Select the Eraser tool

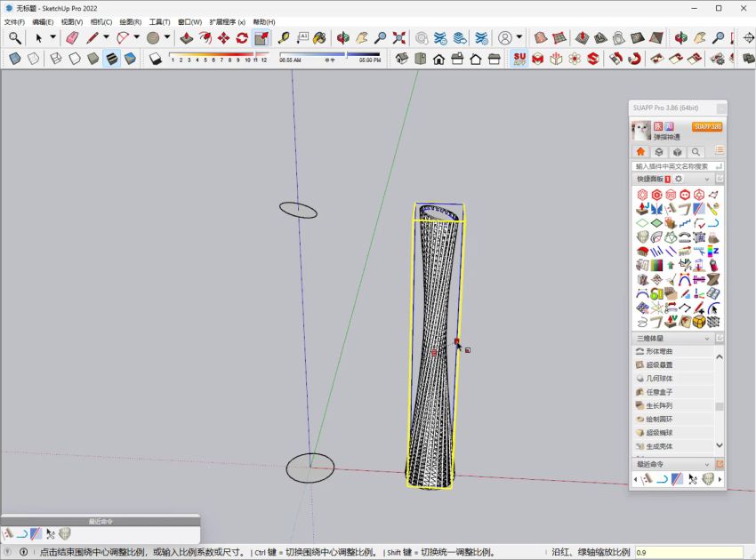(x=72, y=38)
